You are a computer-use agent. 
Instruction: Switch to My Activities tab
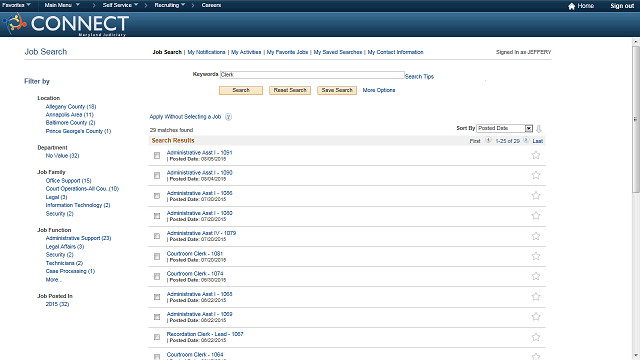(x=246, y=52)
